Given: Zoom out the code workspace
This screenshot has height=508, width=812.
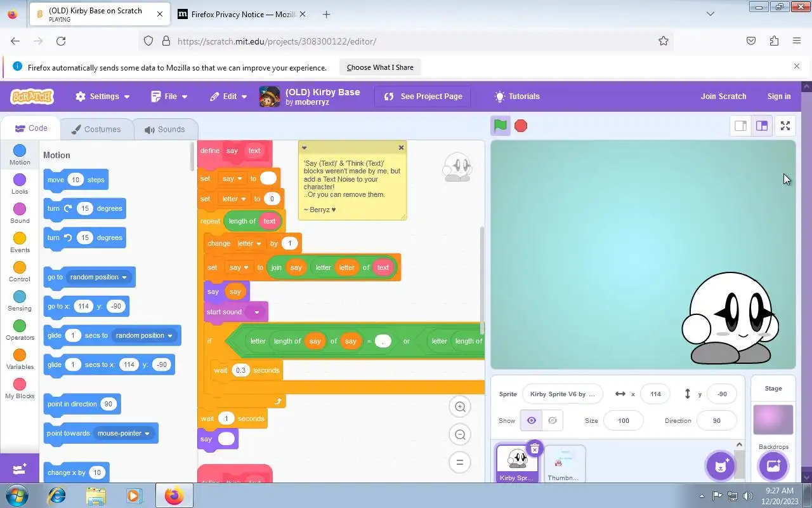Looking at the screenshot, I should (x=461, y=434).
